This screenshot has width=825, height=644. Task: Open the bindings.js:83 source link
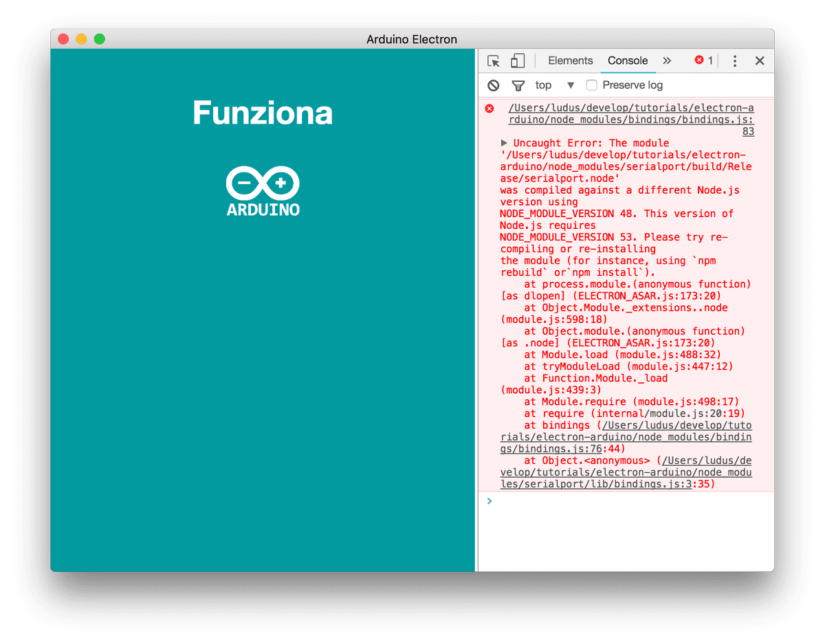630,120
